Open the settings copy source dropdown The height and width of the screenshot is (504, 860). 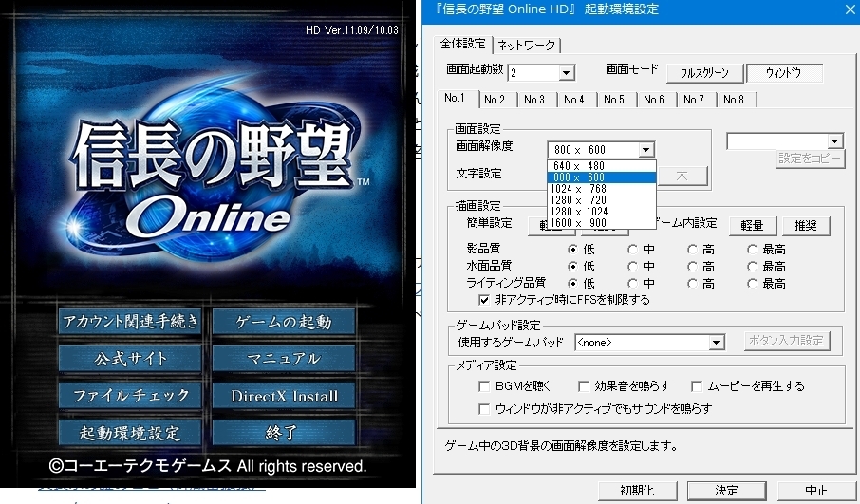click(x=834, y=140)
